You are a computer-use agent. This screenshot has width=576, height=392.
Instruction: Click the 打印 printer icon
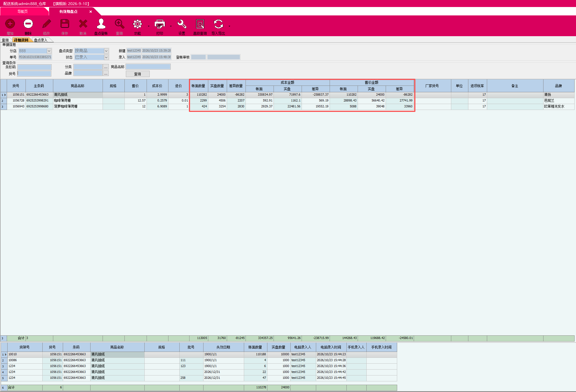click(160, 24)
